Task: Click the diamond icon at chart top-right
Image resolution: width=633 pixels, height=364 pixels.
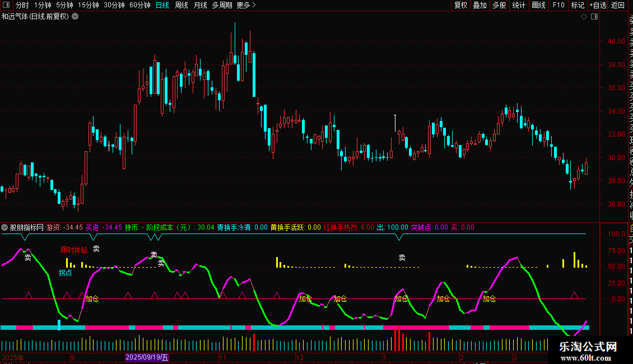Action: [x=584, y=17]
